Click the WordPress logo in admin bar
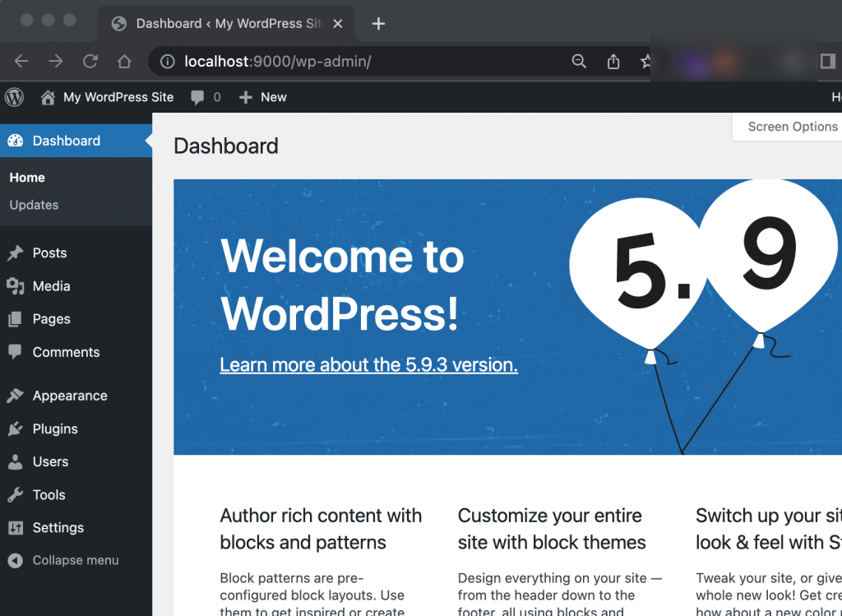842x616 pixels. click(x=15, y=97)
